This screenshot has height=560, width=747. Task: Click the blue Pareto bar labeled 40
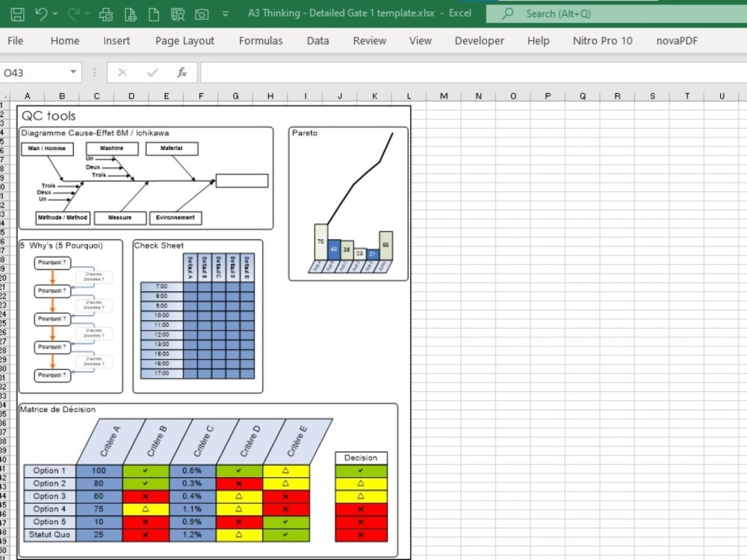click(334, 249)
